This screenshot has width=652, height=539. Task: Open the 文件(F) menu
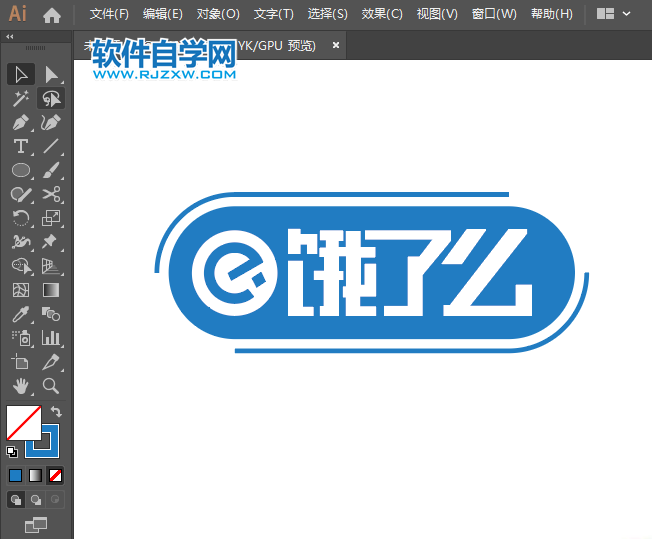(109, 15)
